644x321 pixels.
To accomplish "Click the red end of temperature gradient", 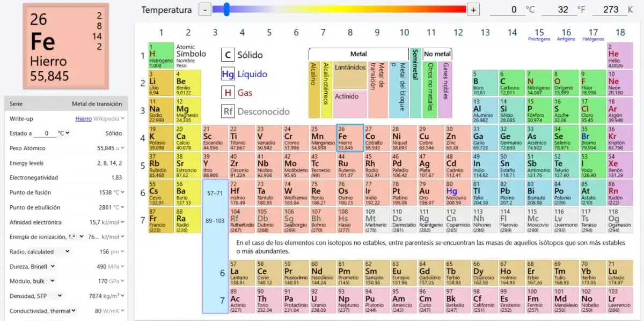I will coord(459,9).
